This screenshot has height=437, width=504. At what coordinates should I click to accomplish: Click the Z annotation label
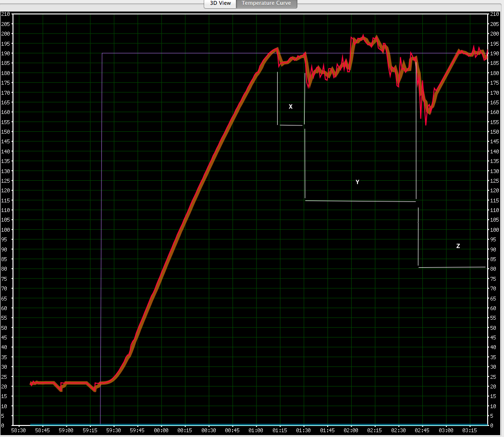pos(458,246)
